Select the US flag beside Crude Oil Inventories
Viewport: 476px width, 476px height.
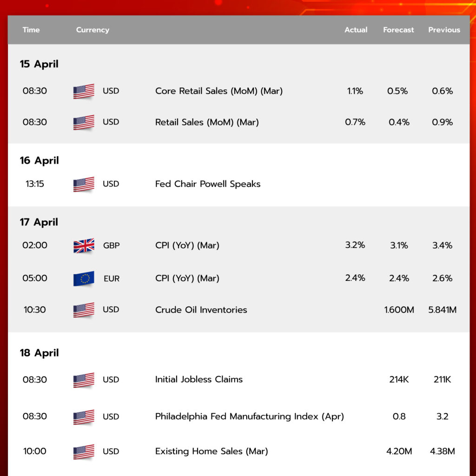point(84,310)
